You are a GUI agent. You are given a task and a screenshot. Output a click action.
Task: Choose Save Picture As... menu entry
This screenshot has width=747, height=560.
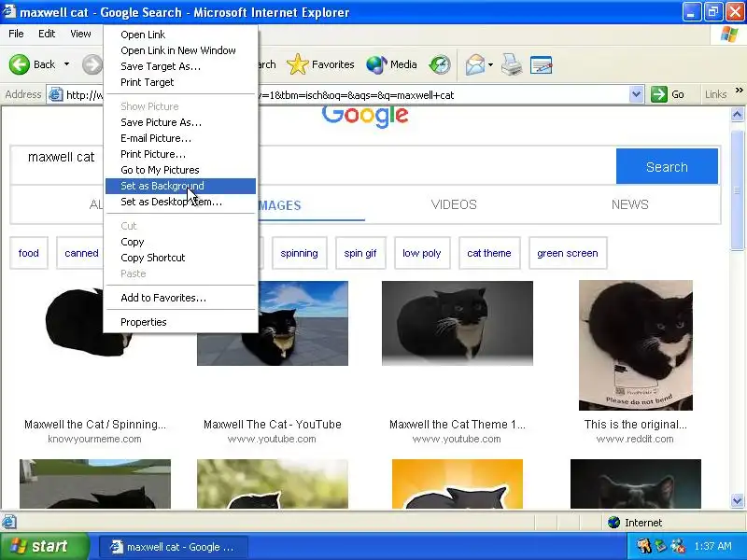point(180,122)
